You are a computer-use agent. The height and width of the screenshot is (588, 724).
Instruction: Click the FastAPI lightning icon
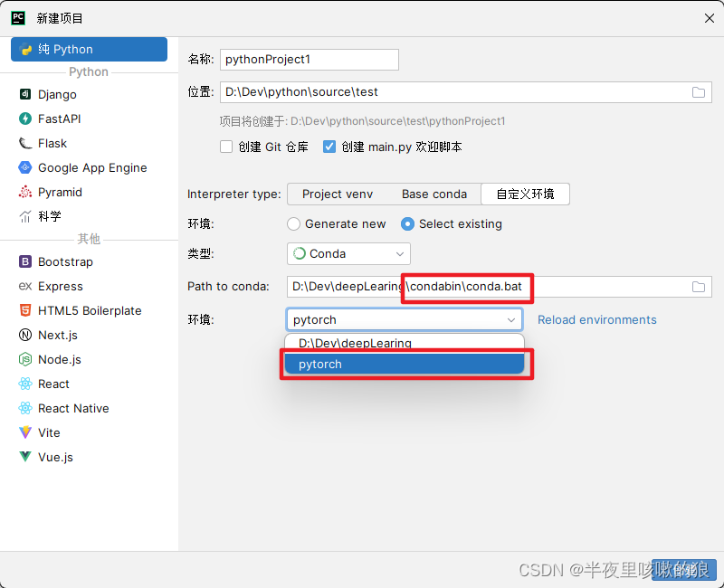click(x=25, y=119)
